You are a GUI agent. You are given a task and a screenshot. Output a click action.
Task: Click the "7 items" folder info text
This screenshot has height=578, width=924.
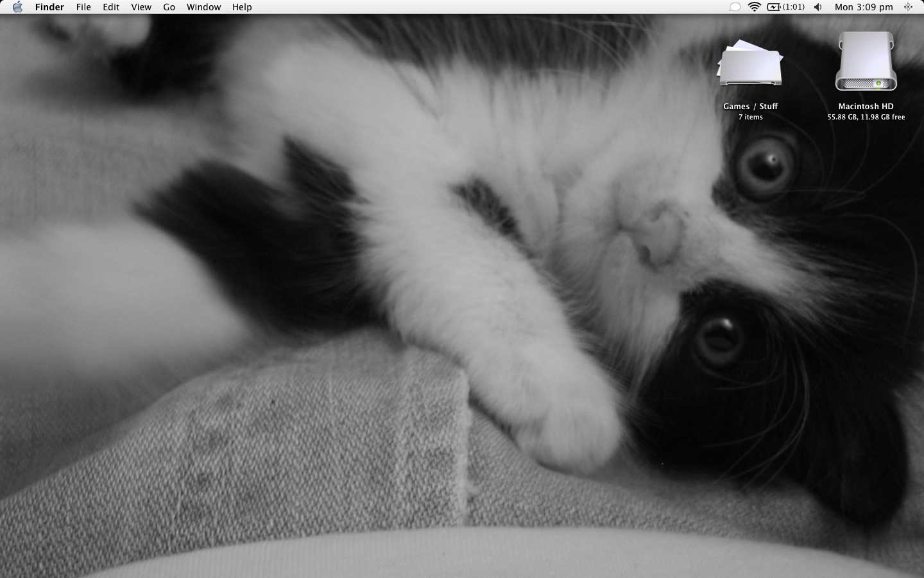point(751,117)
